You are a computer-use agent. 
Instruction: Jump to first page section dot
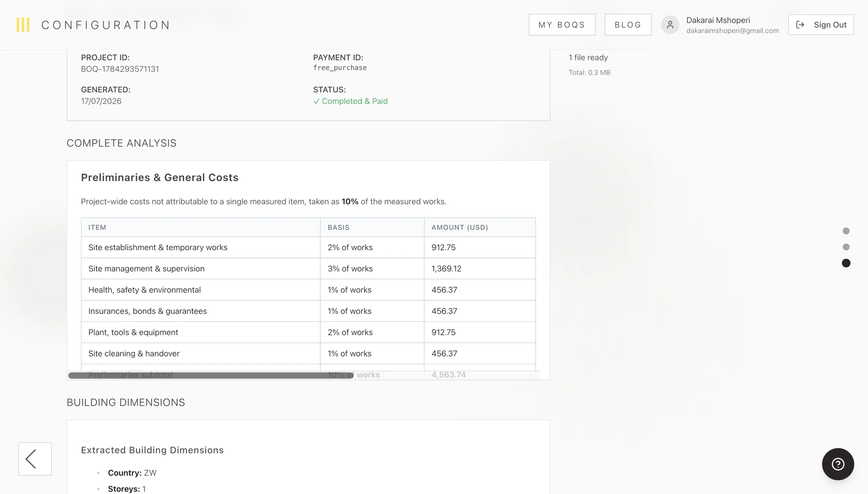click(846, 231)
